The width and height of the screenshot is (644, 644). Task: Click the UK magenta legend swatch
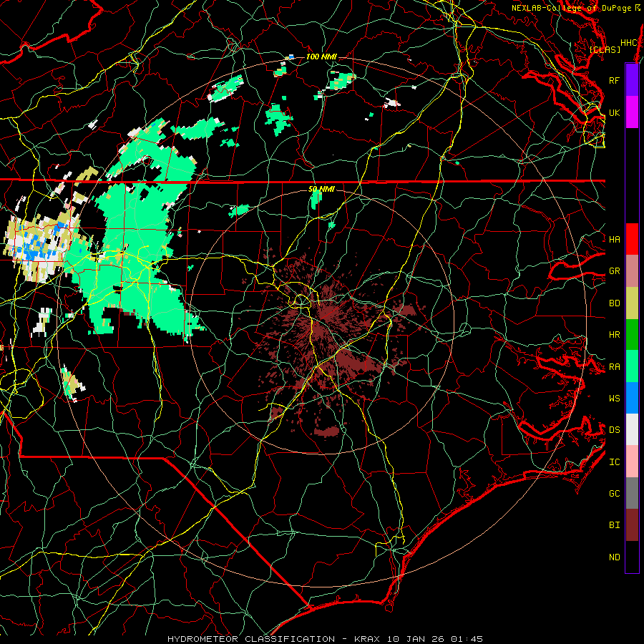pos(632,112)
